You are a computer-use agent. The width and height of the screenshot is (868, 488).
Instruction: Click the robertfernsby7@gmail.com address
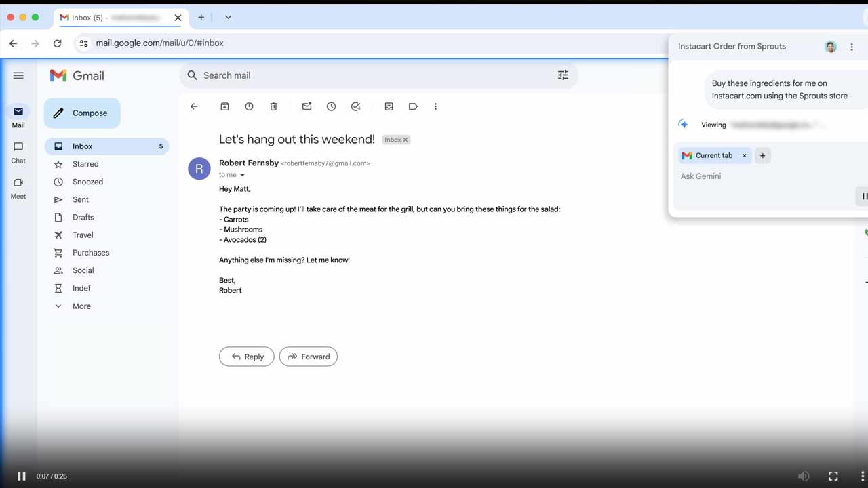point(325,163)
